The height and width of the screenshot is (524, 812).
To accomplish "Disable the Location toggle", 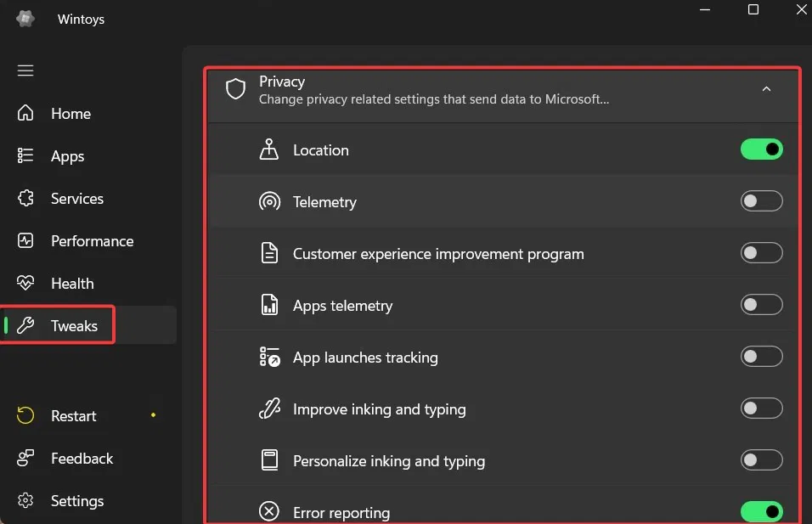I will click(761, 149).
